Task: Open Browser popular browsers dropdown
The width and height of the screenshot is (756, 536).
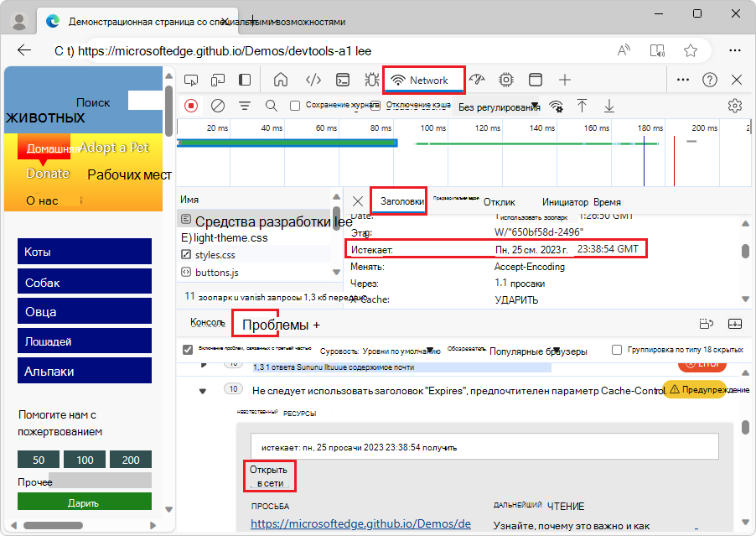Action: coord(538,351)
